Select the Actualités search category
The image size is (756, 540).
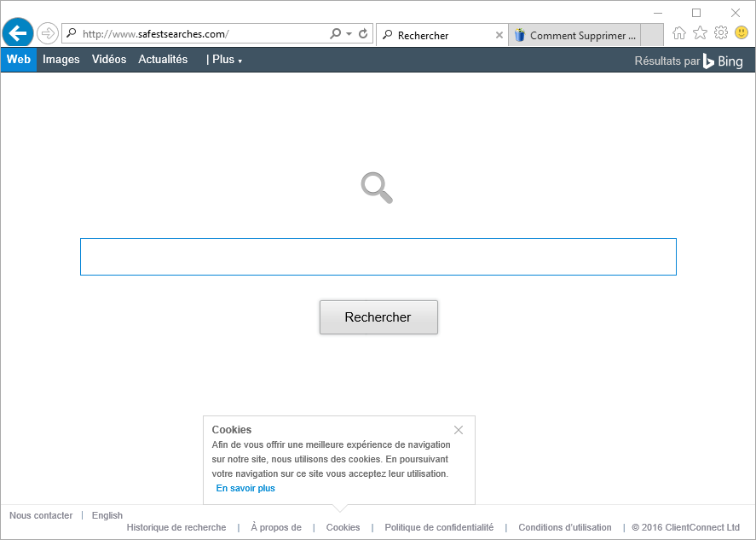tap(163, 60)
